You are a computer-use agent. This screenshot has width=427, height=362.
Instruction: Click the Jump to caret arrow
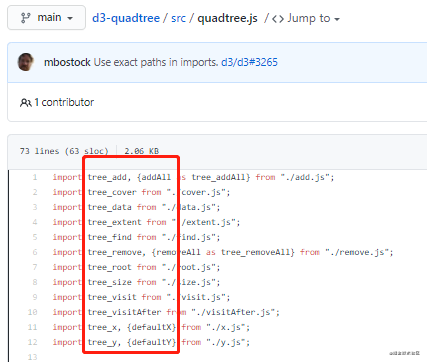(337, 19)
